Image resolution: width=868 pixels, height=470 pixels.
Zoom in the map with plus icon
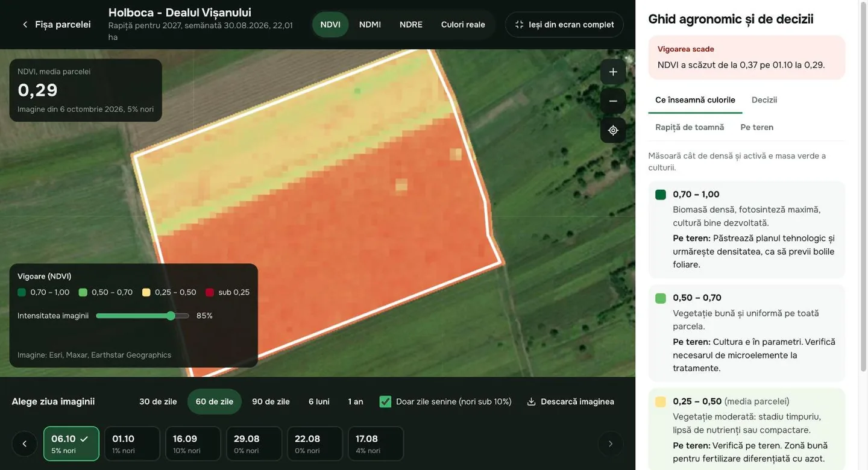pyautogui.click(x=613, y=72)
